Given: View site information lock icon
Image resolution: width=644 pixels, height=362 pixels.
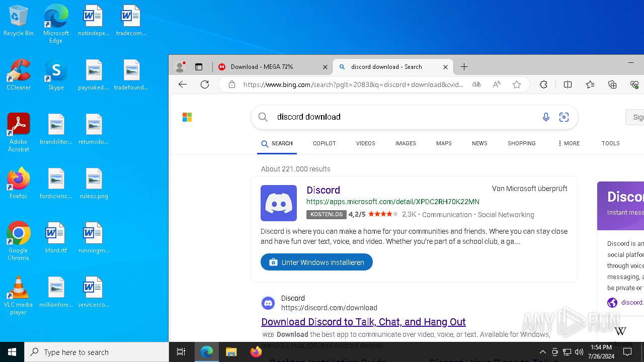Looking at the screenshot, I should tap(232, 84).
